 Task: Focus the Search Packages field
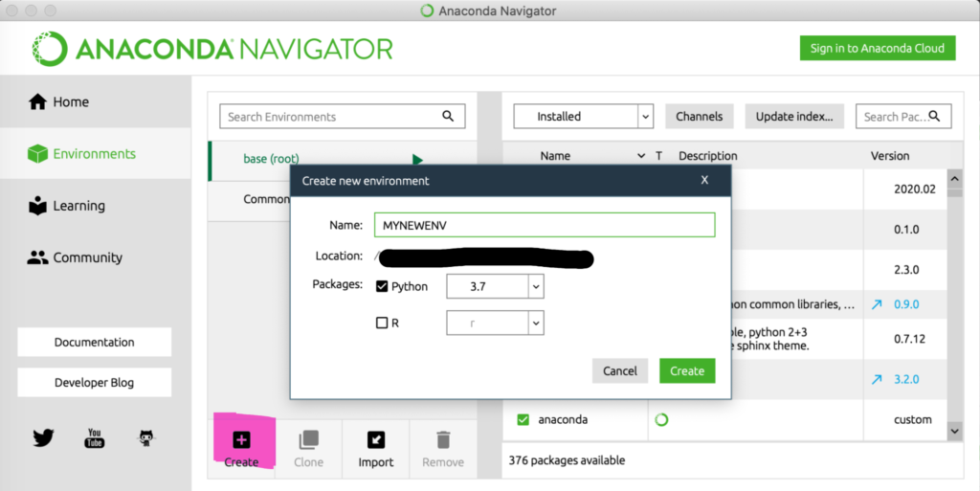pos(903,116)
